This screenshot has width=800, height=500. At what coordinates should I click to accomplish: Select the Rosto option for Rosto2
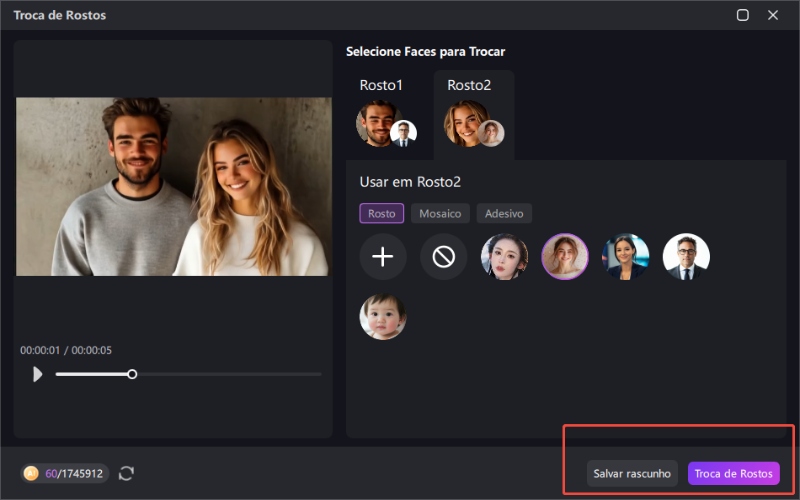(382, 213)
